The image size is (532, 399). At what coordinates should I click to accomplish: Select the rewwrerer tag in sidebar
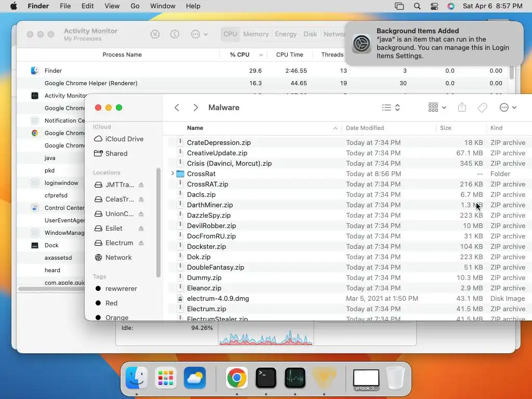(x=116, y=289)
